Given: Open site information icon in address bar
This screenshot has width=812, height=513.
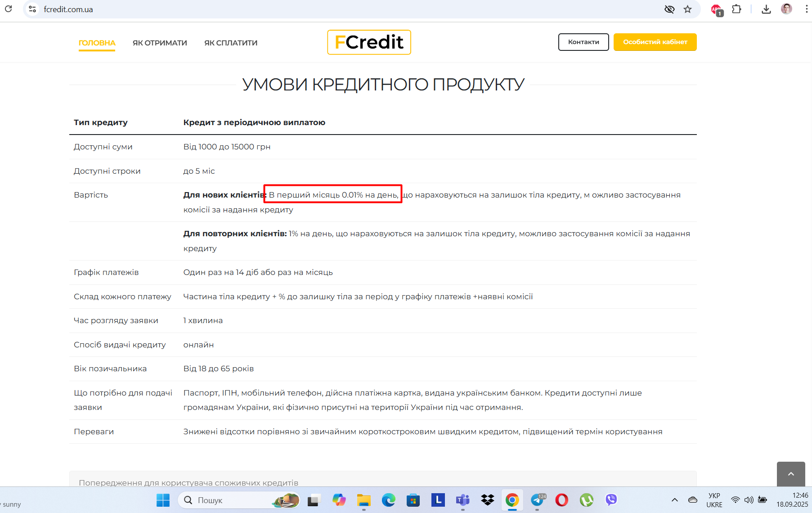Looking at the screenshot, I should click(x=32, y=9).
